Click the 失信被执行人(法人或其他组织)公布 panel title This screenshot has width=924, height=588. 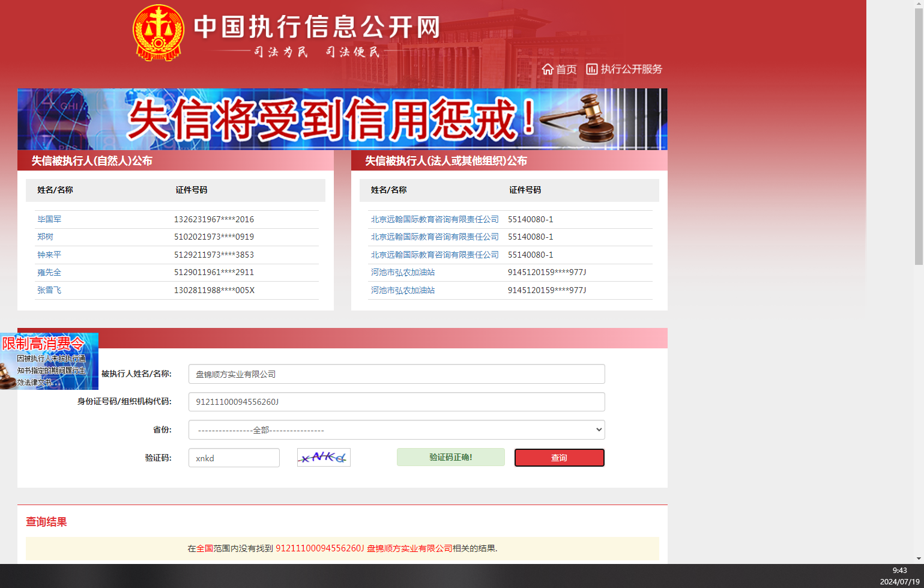(446, 161)
